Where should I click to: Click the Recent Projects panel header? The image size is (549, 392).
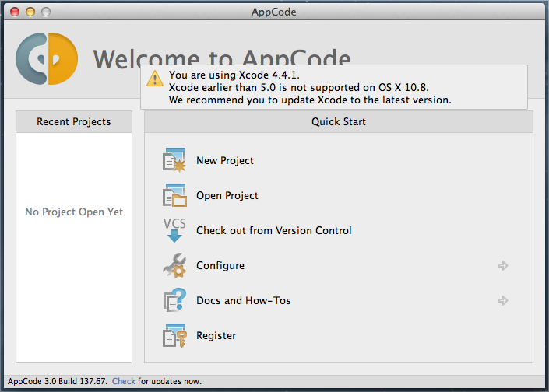tap(74, 121)
